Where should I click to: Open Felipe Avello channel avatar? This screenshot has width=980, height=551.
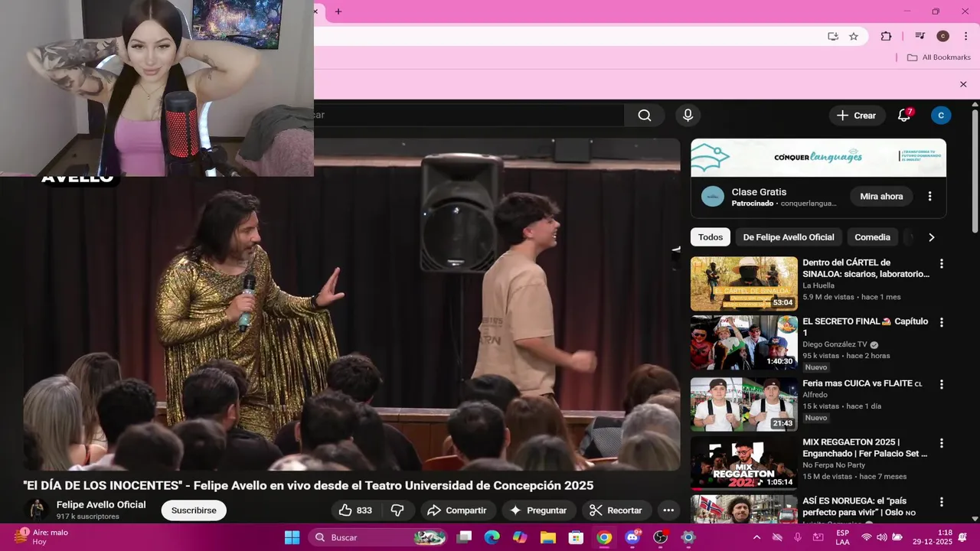click(35, 510)
